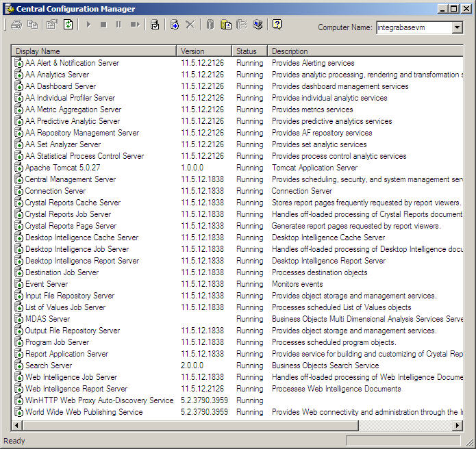Click the Stop server square button
Screen dimensions: 476x449
(x=103, y=25)
